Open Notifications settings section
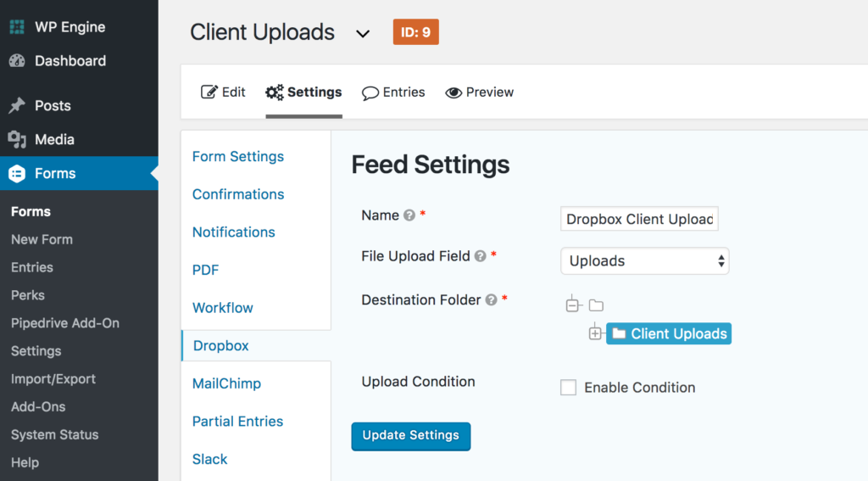Image resolution: width=868 pixels, height=481 pixels. pyautogui.click(x=234, y=232)
